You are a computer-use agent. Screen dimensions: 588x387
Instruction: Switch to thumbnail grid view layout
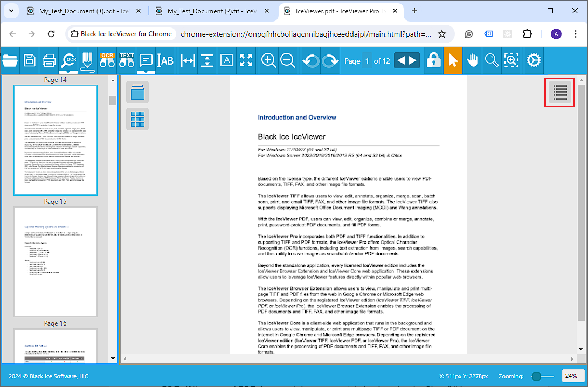(x=137, y=119)
